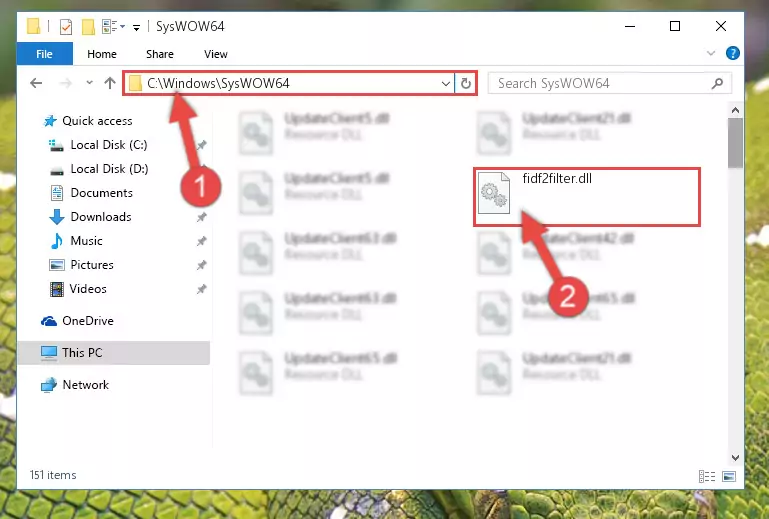Viewport: 769px width, 519px height.
Task: Click the pin icon next to Music
Action: 201,241
